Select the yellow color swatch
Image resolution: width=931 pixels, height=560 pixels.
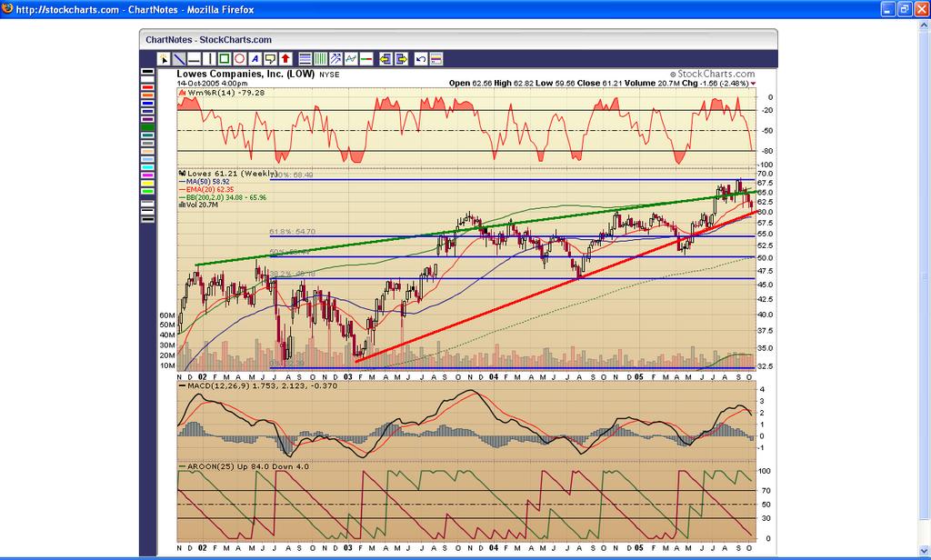click(147, 183)
